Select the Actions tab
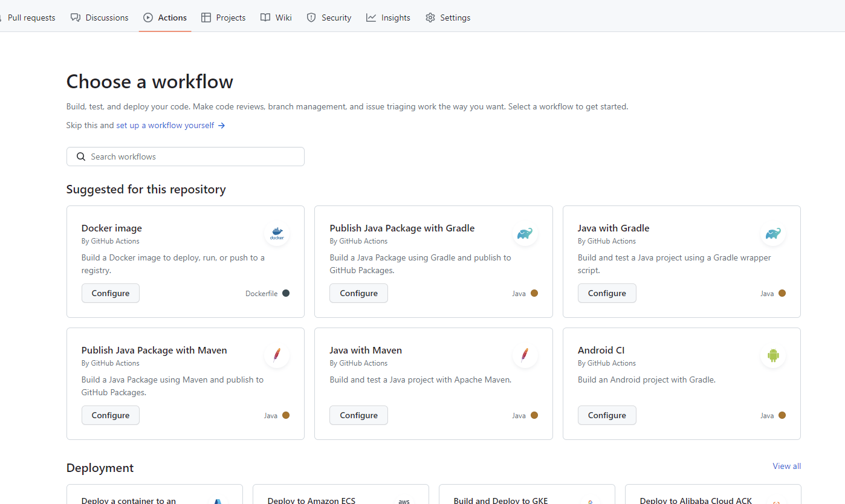The width and height of the screenshot is (845, 504). [165, 18]
